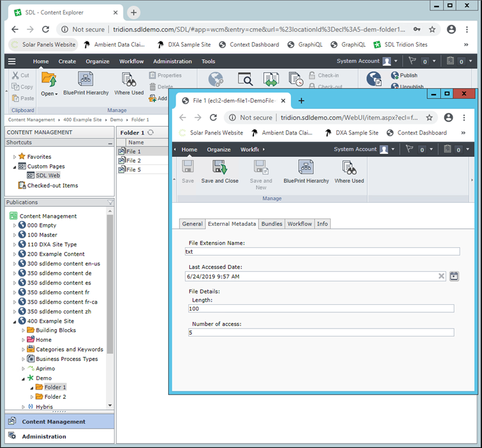
Task: Refresh the Folder 1 list
Action: tap(151, 133)
